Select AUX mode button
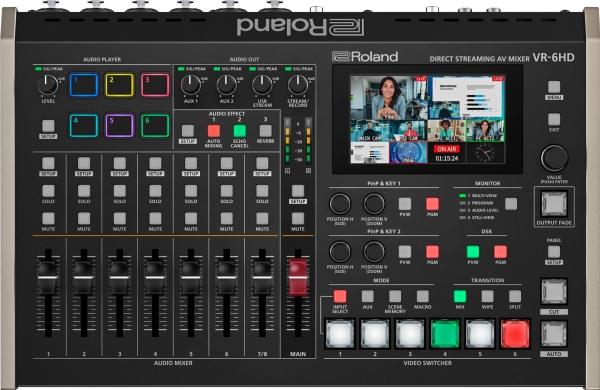Image resolution: width=600 pixels, height=390 pixels. (x=367, y=296)
